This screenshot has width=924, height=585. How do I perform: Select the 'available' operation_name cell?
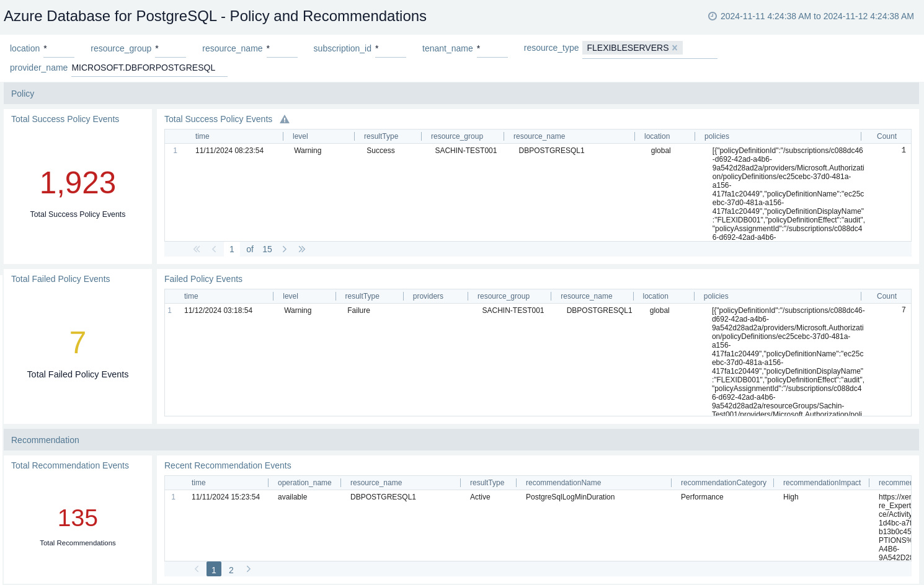point(293,497)
